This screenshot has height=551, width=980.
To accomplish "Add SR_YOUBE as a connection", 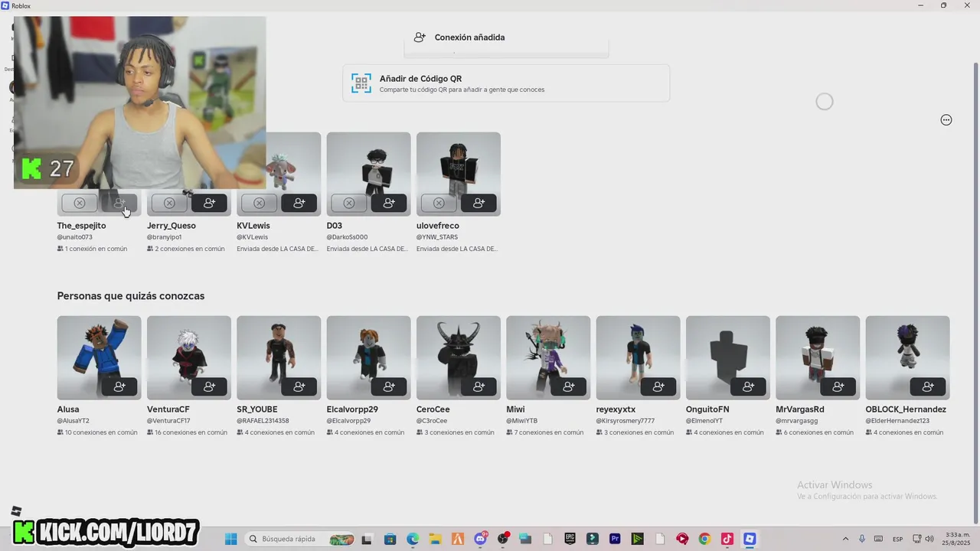I will 299,386.
